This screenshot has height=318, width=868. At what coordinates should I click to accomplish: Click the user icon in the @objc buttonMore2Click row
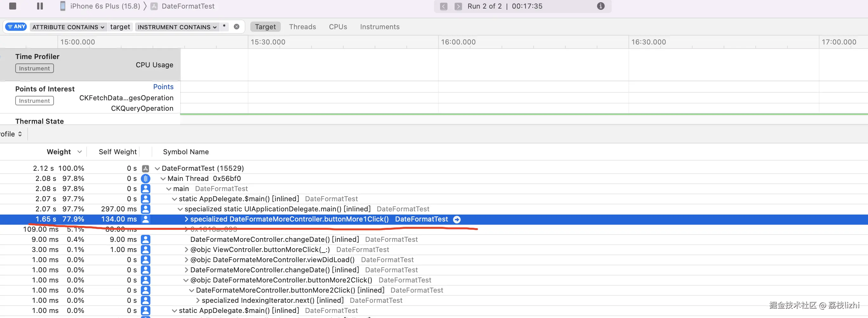(146, 280)
